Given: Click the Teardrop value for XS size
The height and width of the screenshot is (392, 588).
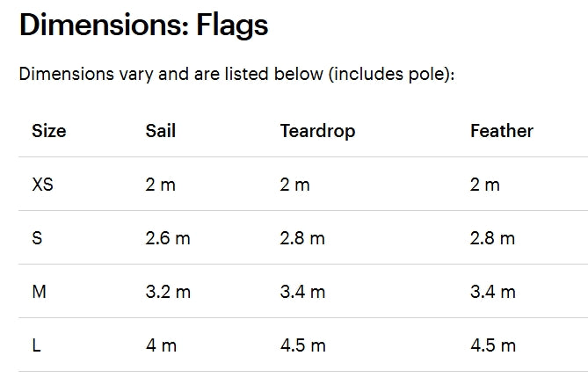Looking at the screenshot, I should point(295,185).
